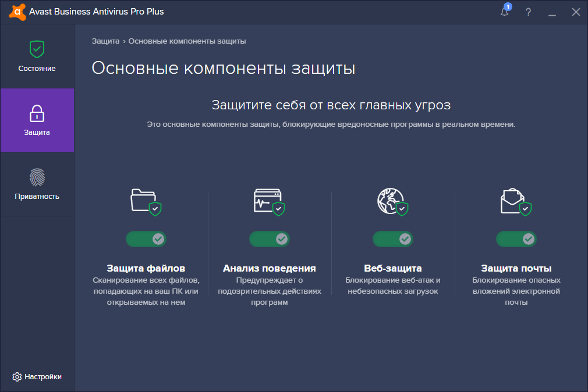The width and height of the screenshot is (588, 392).
Task: Click the behavior analysis monitor icon
Action: pos(268,202)
